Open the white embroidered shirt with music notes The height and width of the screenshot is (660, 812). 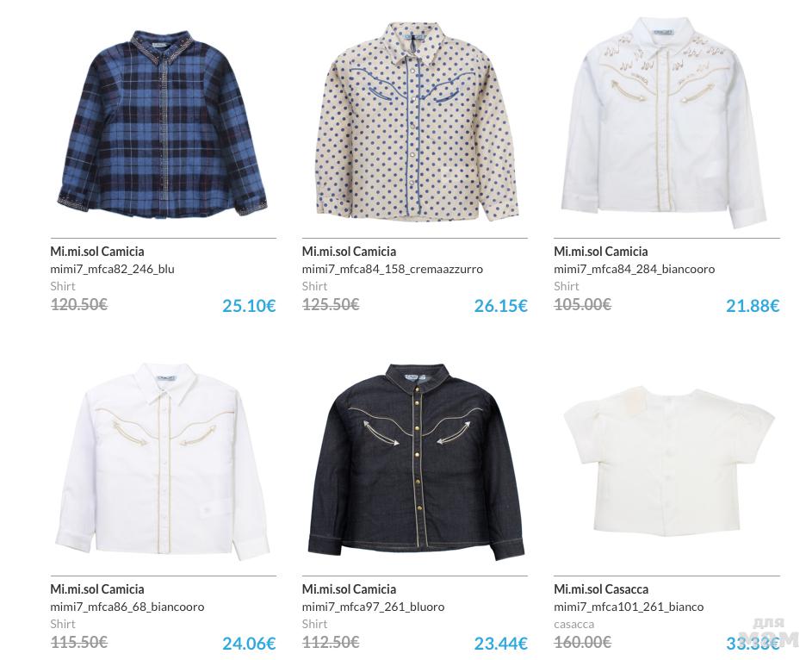[665, 122]
